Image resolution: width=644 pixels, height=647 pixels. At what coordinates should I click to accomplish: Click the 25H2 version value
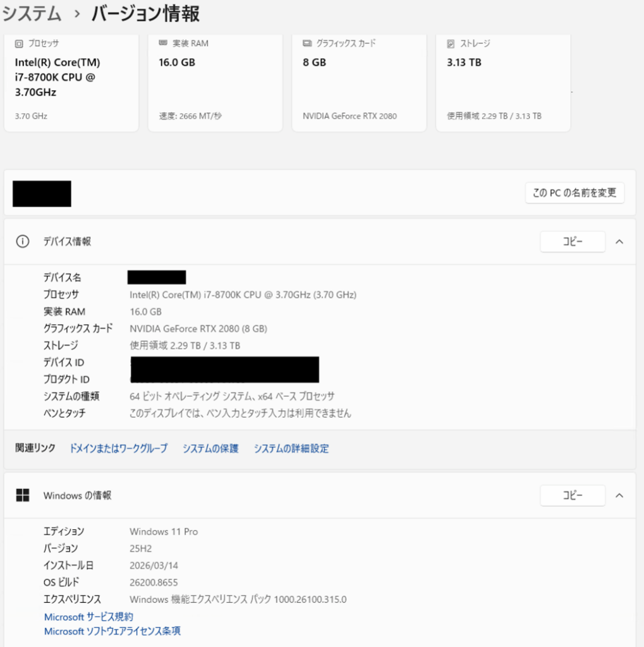click(141, 548)
